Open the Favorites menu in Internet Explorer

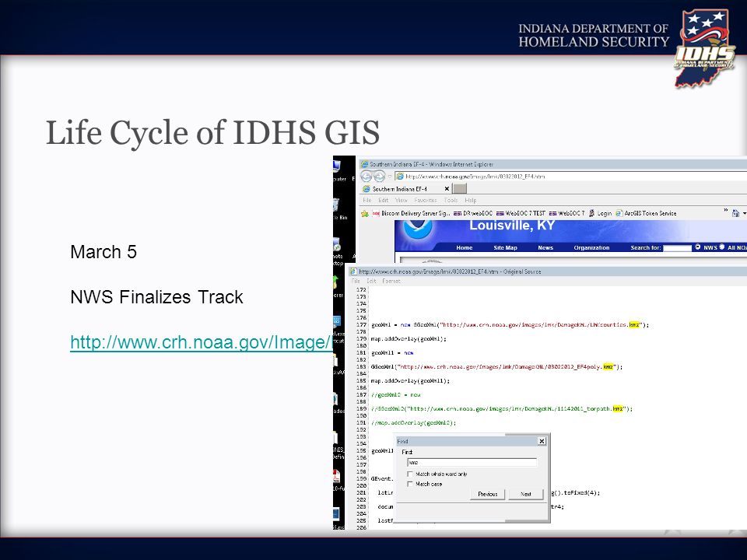(426, 201)
